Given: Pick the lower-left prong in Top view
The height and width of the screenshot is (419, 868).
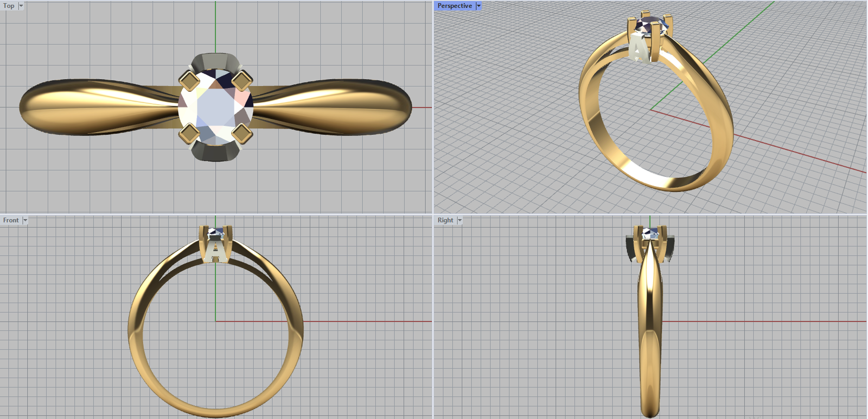Looking at the screenshot, I should [x=189, y=133].
